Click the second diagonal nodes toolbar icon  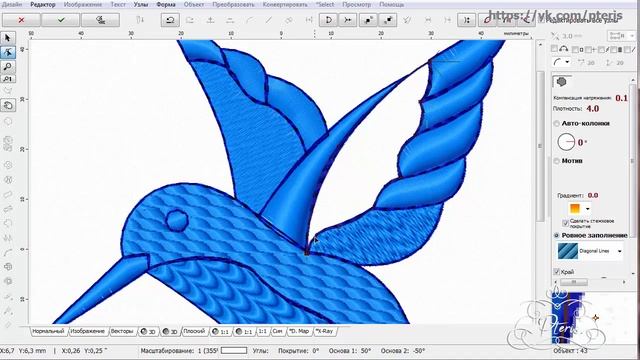[x=387, y=20]
